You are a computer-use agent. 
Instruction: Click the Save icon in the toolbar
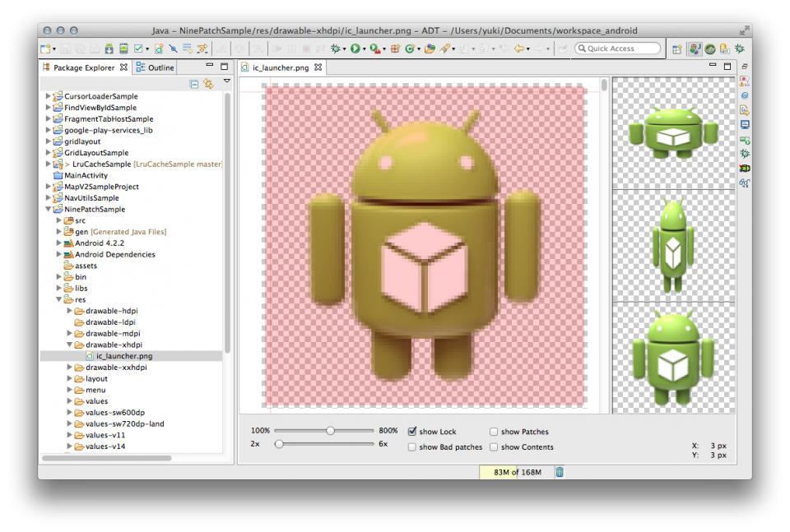pos(64,49)
